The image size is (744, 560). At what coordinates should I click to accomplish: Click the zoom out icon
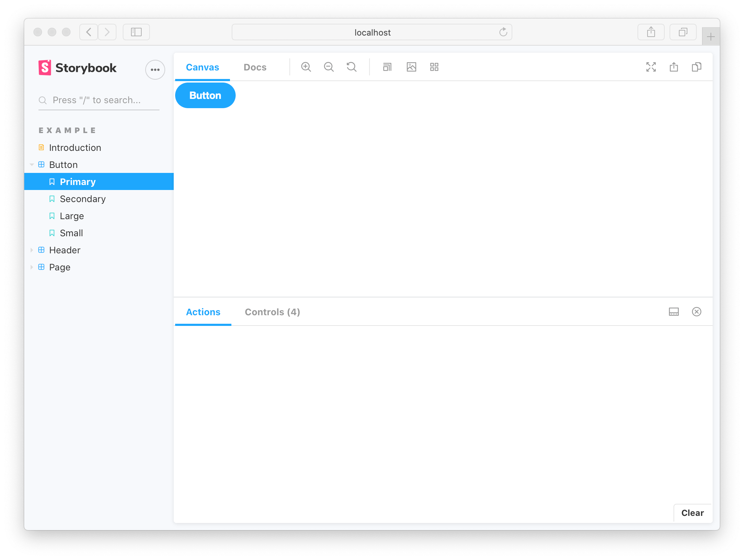[329, 67]
